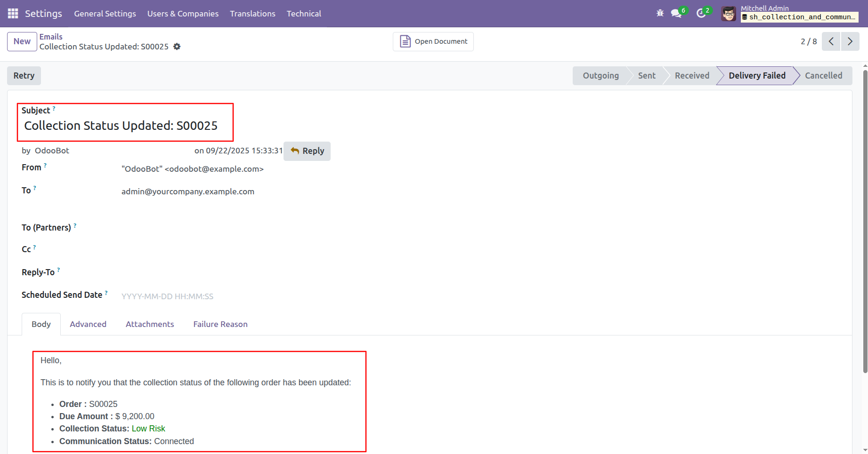Screen dimensions: 868x454
Task: Click the help mark beside To
Action: [35, 189]
